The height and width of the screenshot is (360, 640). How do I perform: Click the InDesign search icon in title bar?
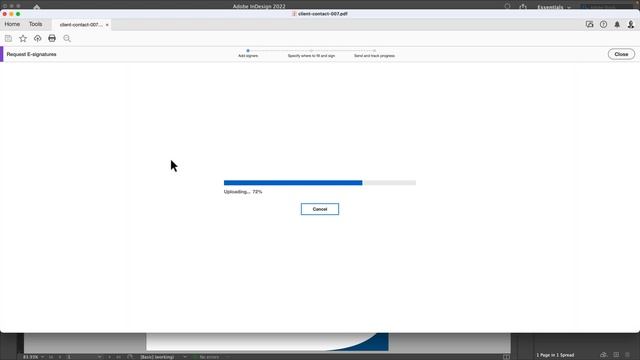[x=507, y=7]
